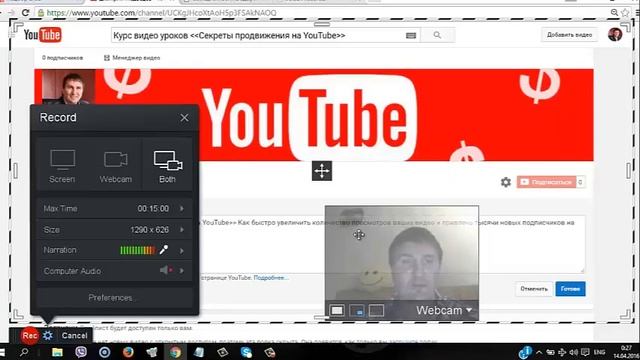The width and height of the screenshot is (640, 360).
Task: Click the system tray volume icon
Action: coord(573,352)
